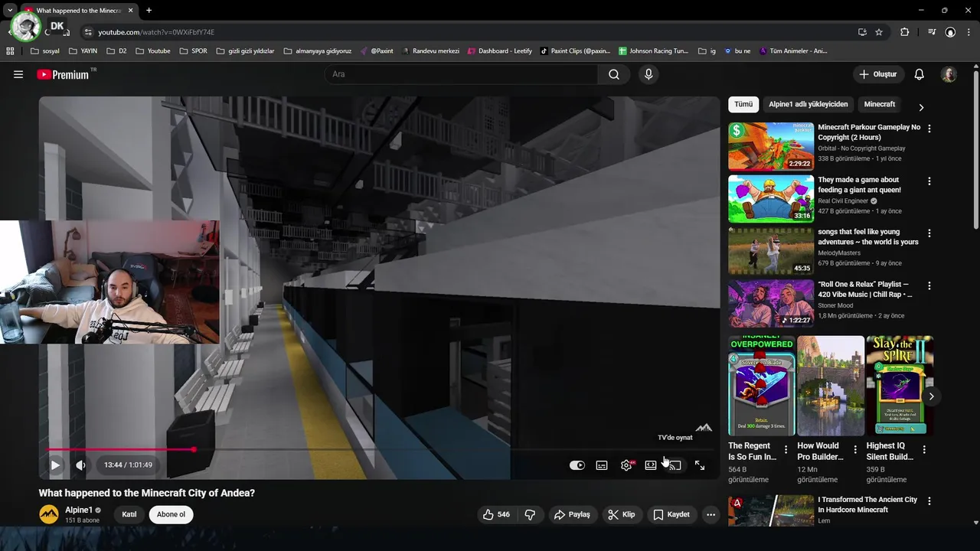The height and width of the screenshot is (551, 980).
Task: Open giant ant queen video thumbnail
Action: (771, 198)
